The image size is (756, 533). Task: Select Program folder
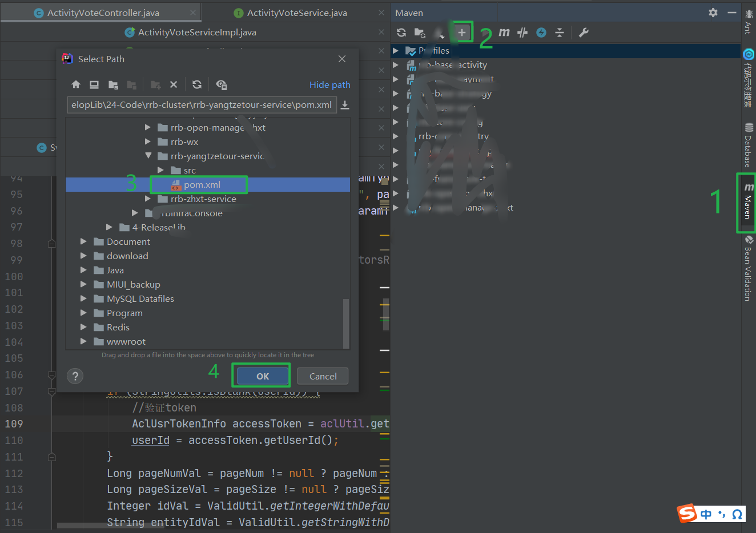click(124, 313)
